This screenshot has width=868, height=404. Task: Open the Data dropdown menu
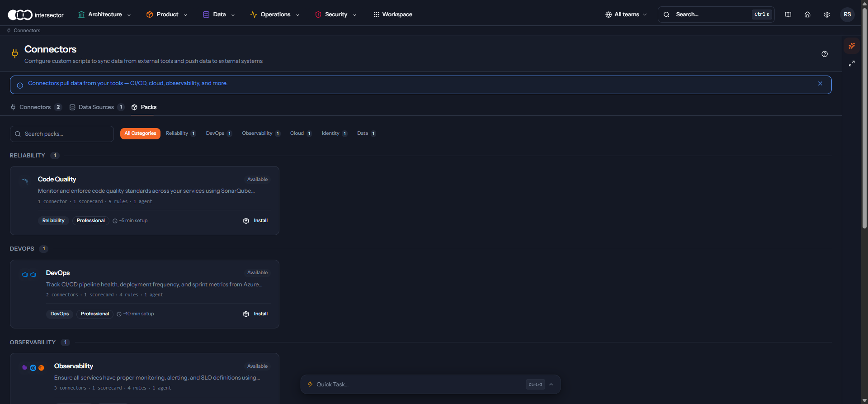[219, 14]
